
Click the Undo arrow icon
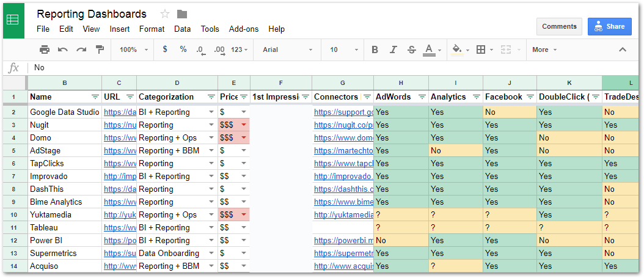point(63,49)
